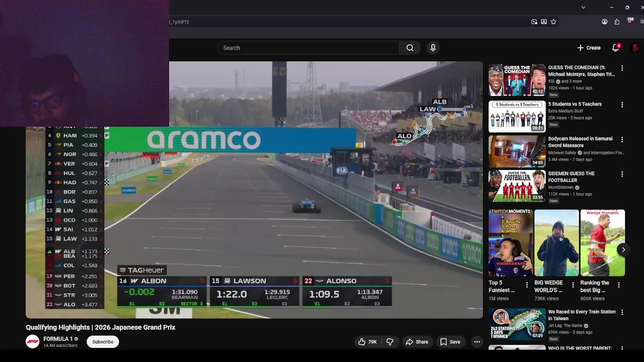The image size is (644, 362).
Task: Open Bodycam Samurai Sword Massacre thumbnail
Action: (517, 151)
